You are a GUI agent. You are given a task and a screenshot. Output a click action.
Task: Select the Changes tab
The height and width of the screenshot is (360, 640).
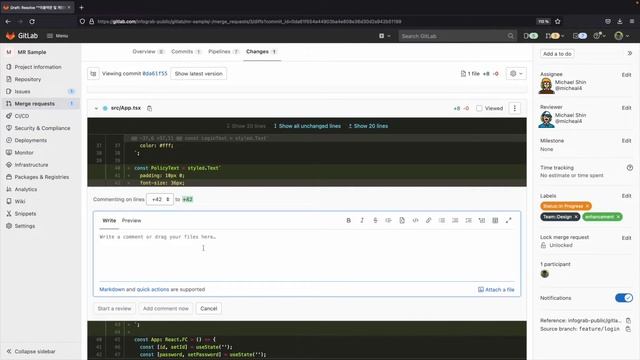(261, 51)
